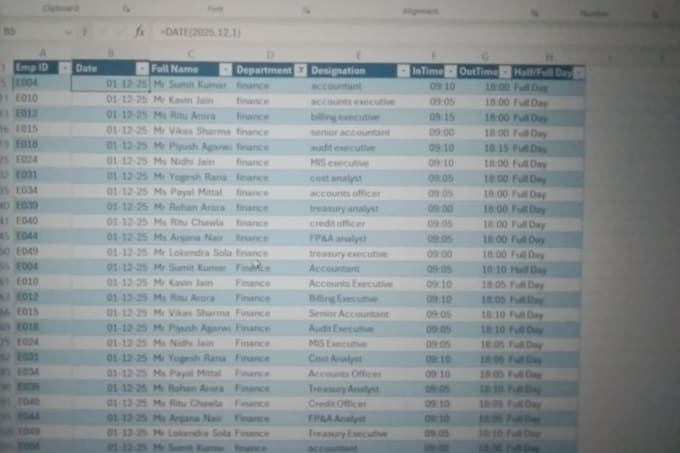Screen dimensions: 680x453
Task: Click 'Mr Vikas Sharma' in the Senior Accountant row
Action: 191,313
